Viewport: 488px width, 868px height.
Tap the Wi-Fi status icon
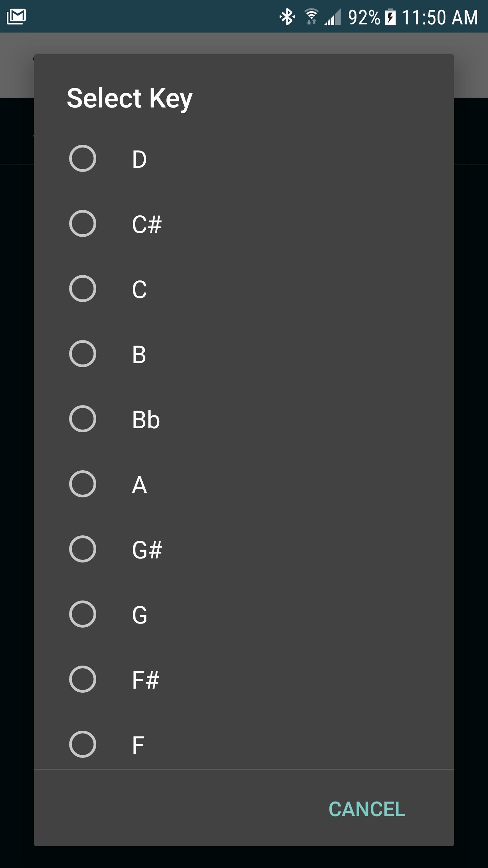click(x=311, y=17)
